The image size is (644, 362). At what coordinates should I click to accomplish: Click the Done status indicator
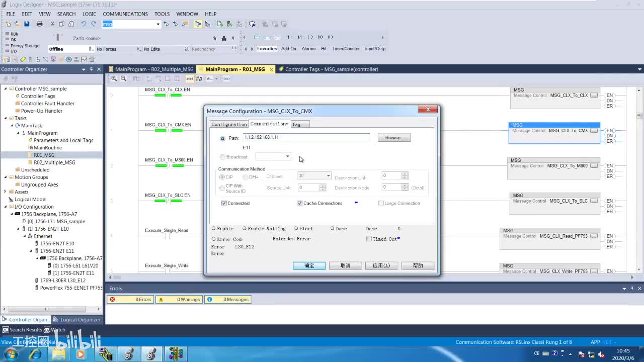tap(332, 228)
